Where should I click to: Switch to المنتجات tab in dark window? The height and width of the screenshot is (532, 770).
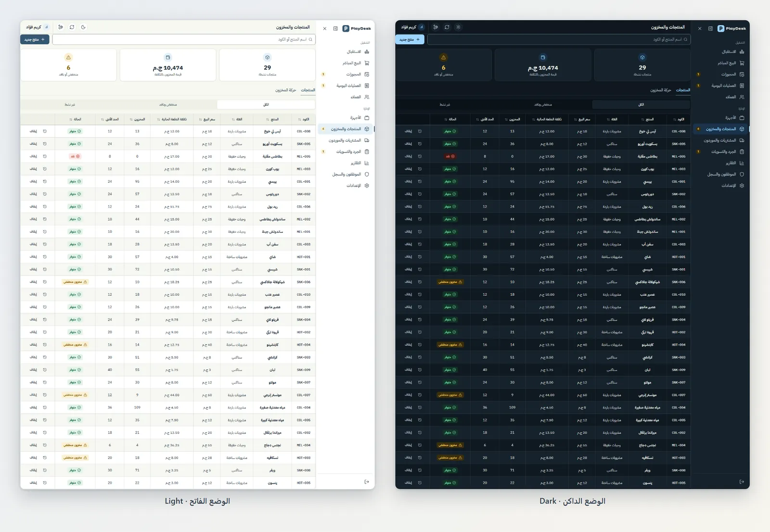[x=683, y=90]
